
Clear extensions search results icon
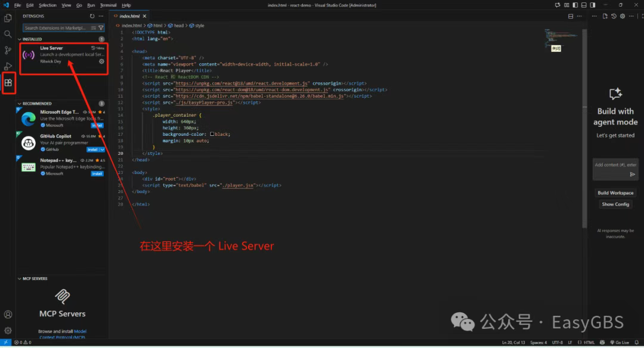coord(94,28)
